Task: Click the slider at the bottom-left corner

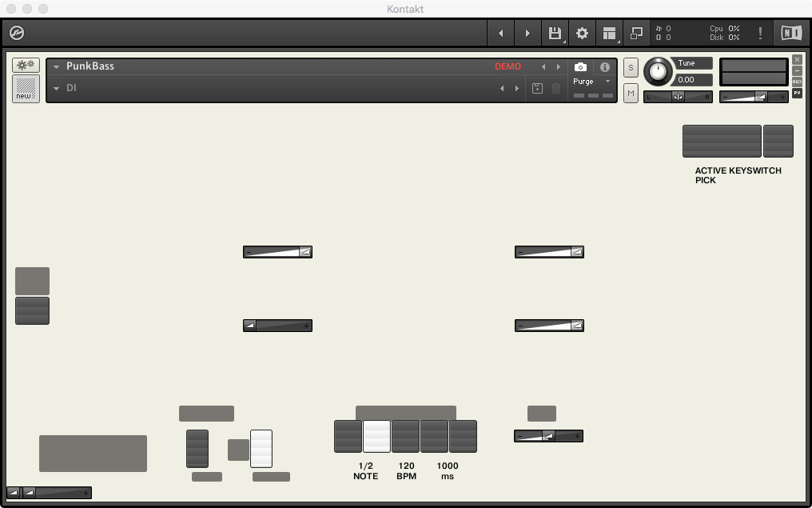Action: pos(49,493)
